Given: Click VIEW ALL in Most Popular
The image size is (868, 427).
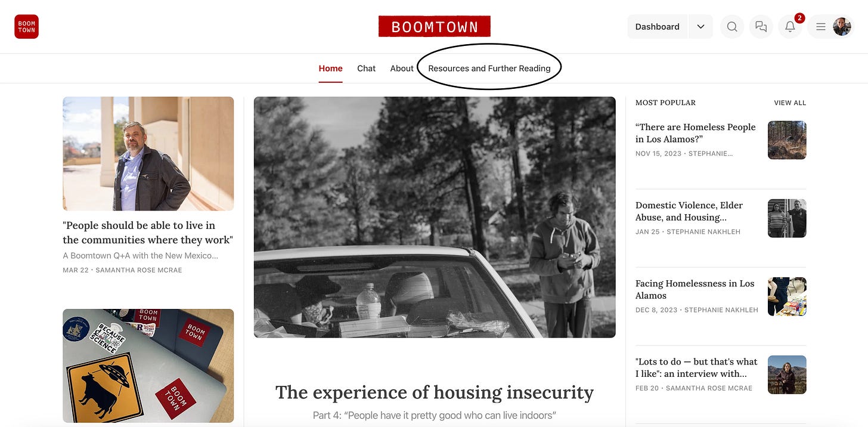Looking at the screenshot, I should 790,103.
